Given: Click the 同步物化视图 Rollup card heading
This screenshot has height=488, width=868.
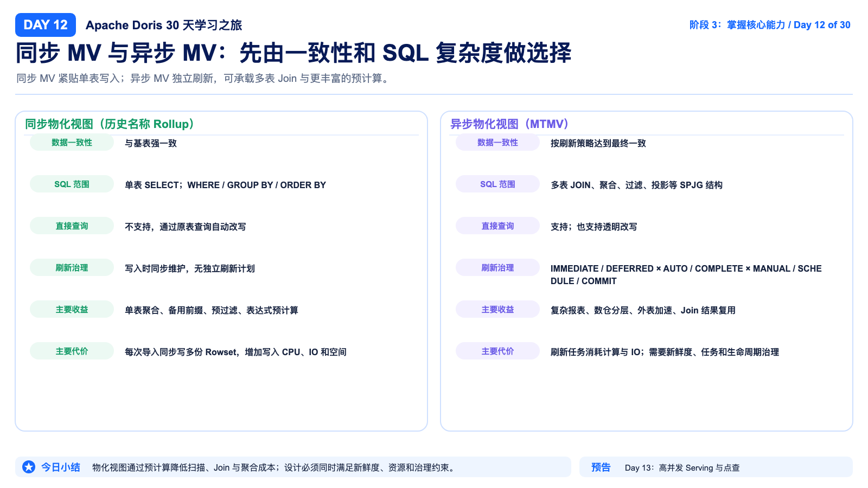Looking at the screenshot, I should pyautogui.click(x=110, y=124).
